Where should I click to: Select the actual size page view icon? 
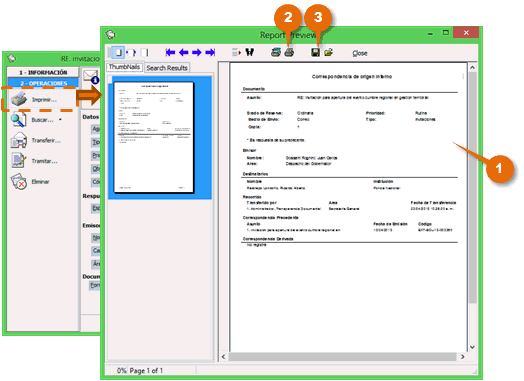pos(145,52)
